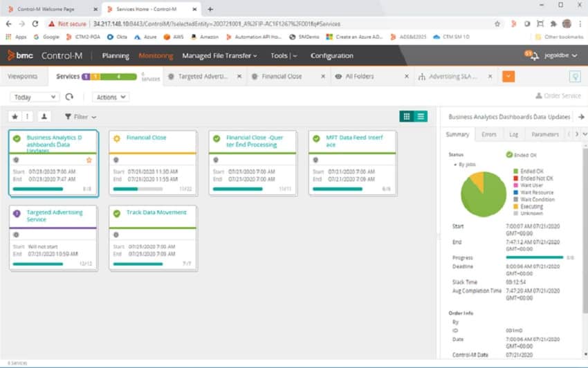Click the browser reload button
This screenshot has width=588, height=368.
pyautogui.click(x=35, y=24)
